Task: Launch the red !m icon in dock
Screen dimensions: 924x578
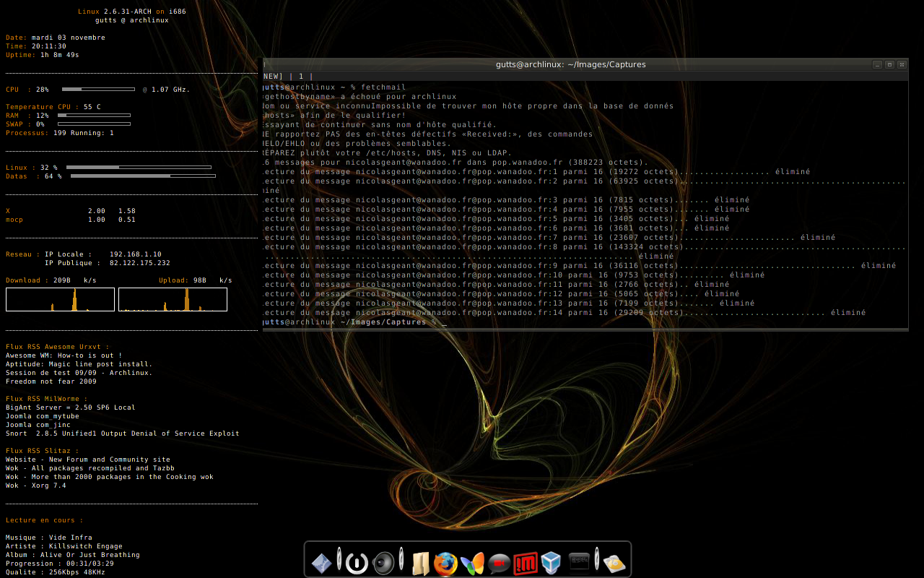Action: click(x=526, y=563)
